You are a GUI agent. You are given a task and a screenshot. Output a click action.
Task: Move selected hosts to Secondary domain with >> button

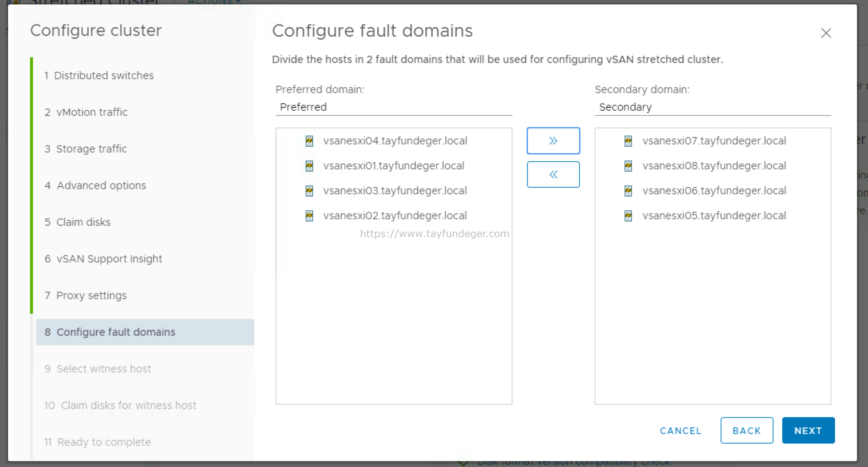pos(553,141)
